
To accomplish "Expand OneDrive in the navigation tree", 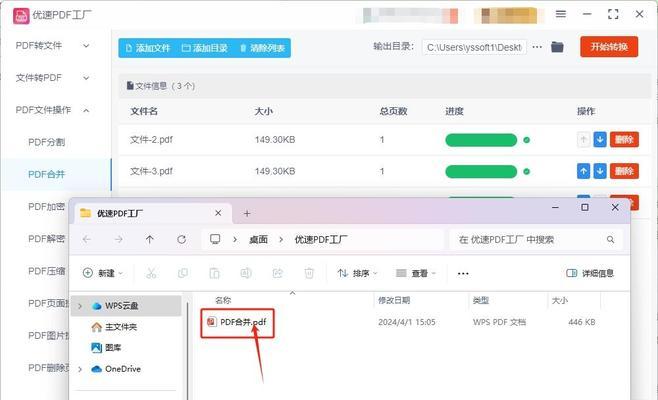I will click(80, 369).
